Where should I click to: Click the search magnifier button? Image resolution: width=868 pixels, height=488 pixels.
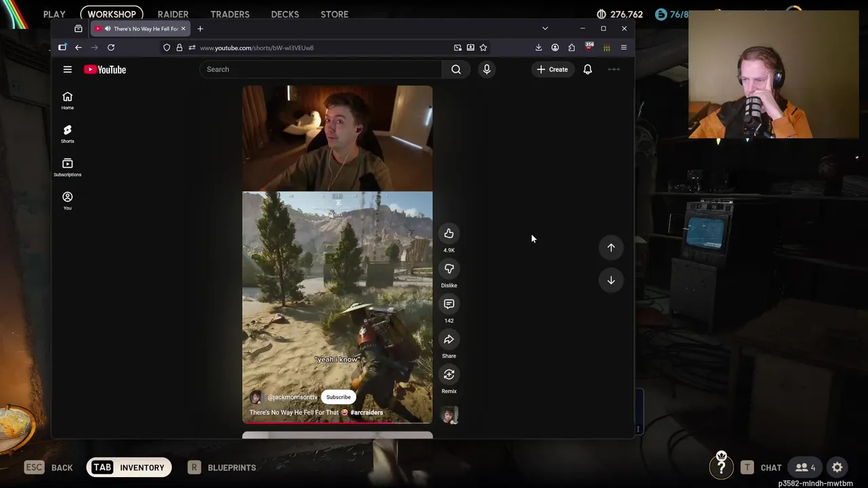(456, 69)
